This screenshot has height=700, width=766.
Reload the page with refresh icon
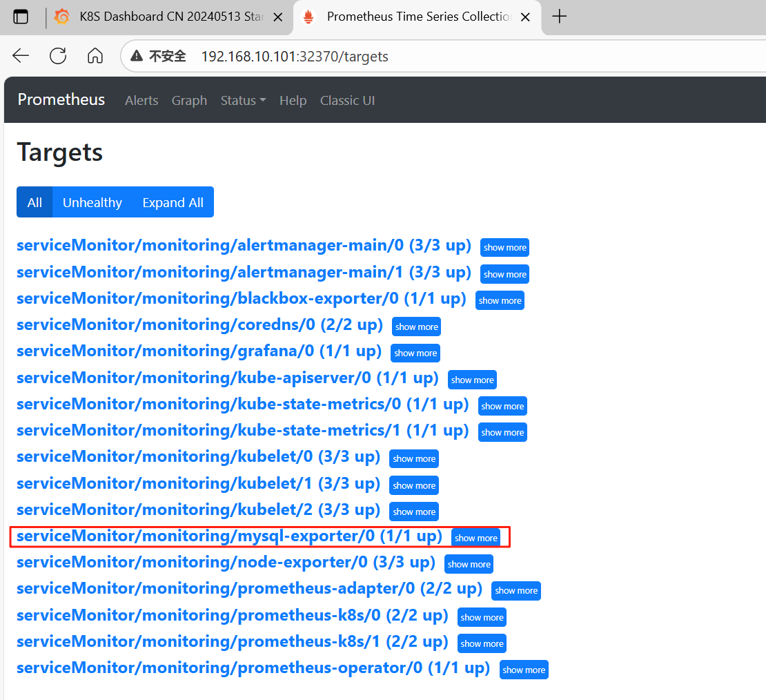(58, 56)
